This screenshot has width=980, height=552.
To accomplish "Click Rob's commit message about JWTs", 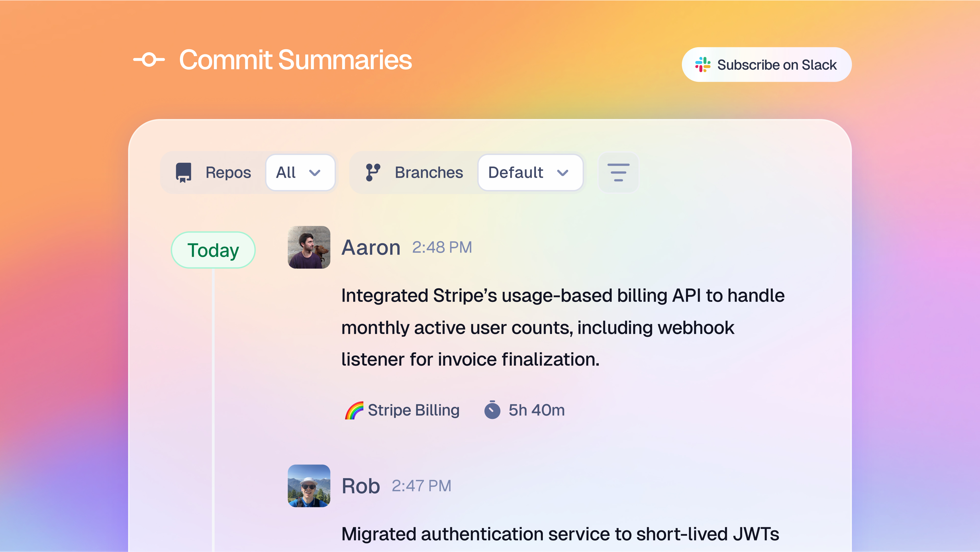I will [x=559, y=534].
